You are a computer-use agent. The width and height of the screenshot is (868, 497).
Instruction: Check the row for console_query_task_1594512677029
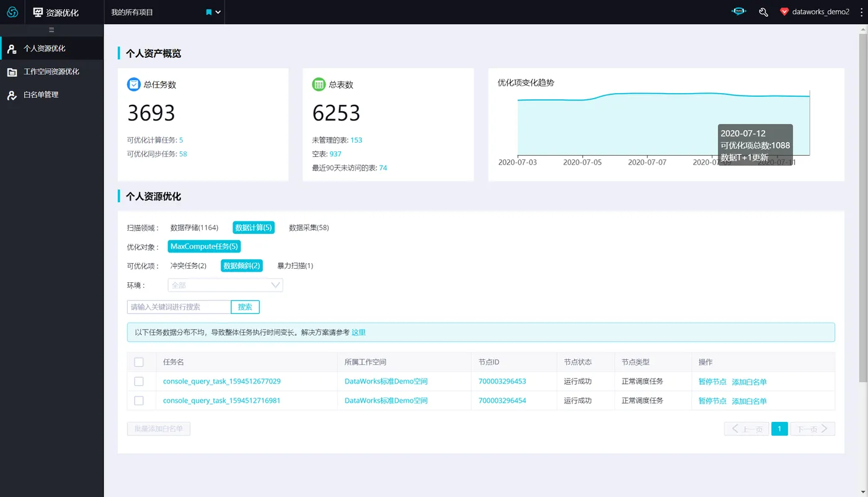click(139, 382)
